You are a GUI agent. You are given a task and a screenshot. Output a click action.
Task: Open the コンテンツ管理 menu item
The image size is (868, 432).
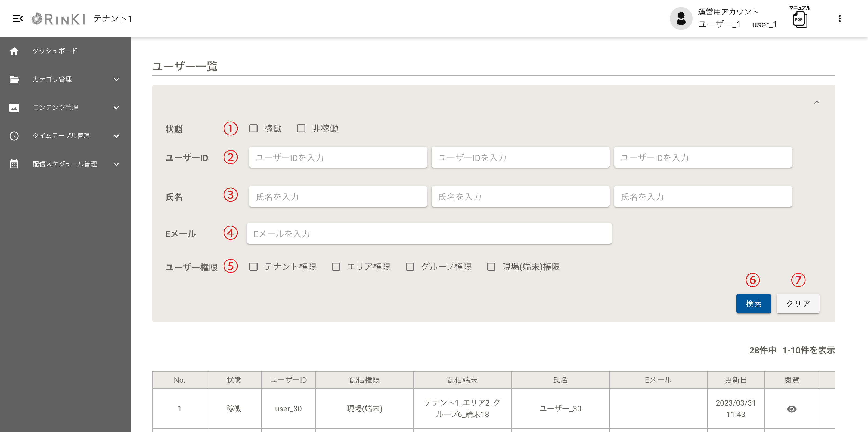pos(55,107)
